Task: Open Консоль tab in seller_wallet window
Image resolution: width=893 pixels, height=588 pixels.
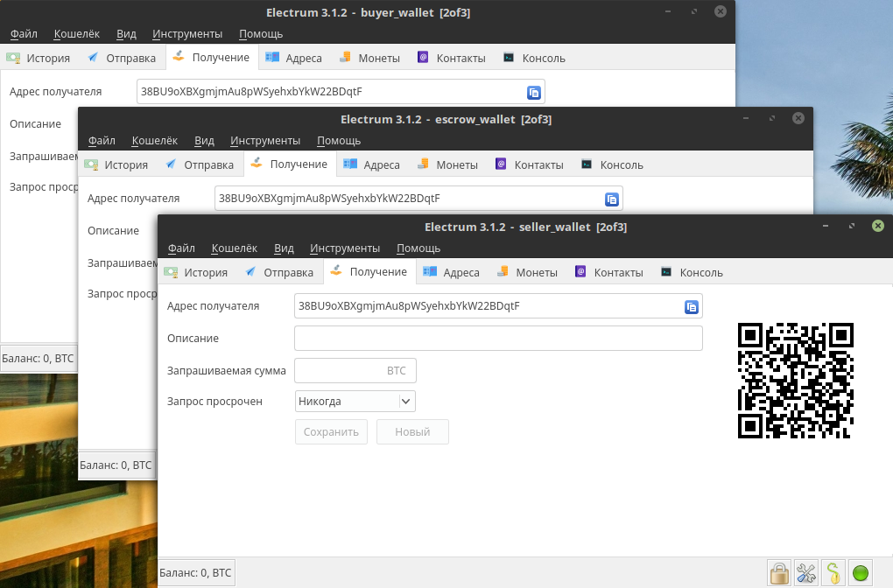Action: pyautogui.click(x=692, y=272)
